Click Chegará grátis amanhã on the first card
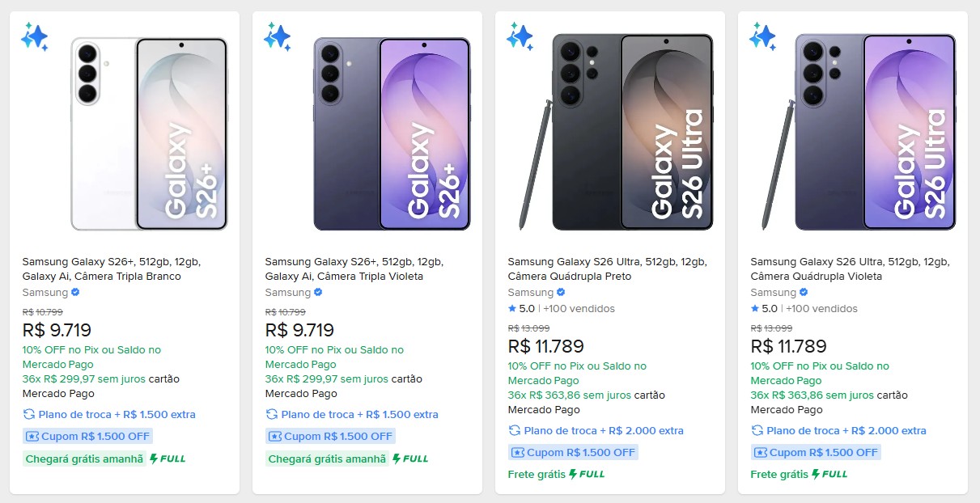980x503 pixels. 83,458
